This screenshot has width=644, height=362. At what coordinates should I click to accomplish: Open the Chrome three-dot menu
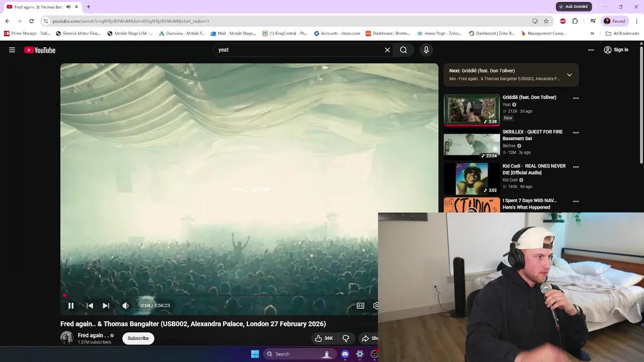(636, 21)
